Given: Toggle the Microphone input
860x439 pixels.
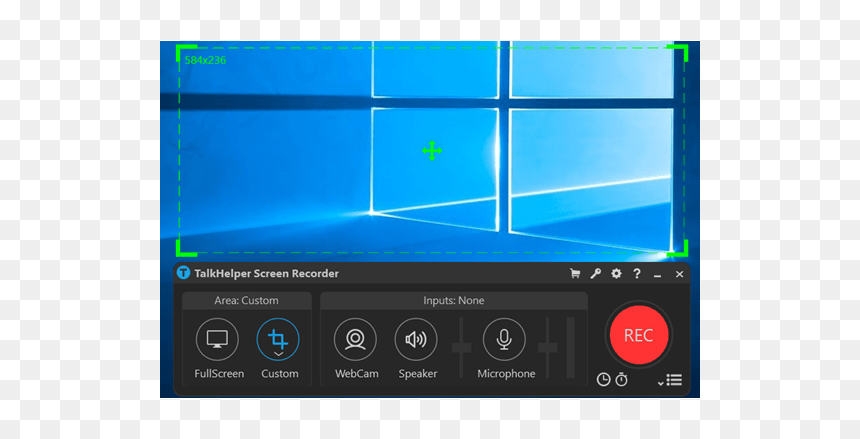Looking at the screenshot, I should point(504,340).
